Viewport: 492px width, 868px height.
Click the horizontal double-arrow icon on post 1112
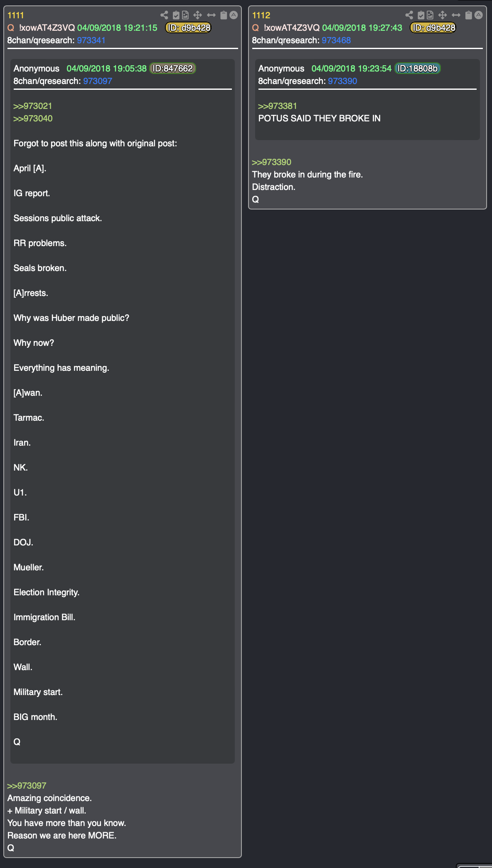coord(456,15)
